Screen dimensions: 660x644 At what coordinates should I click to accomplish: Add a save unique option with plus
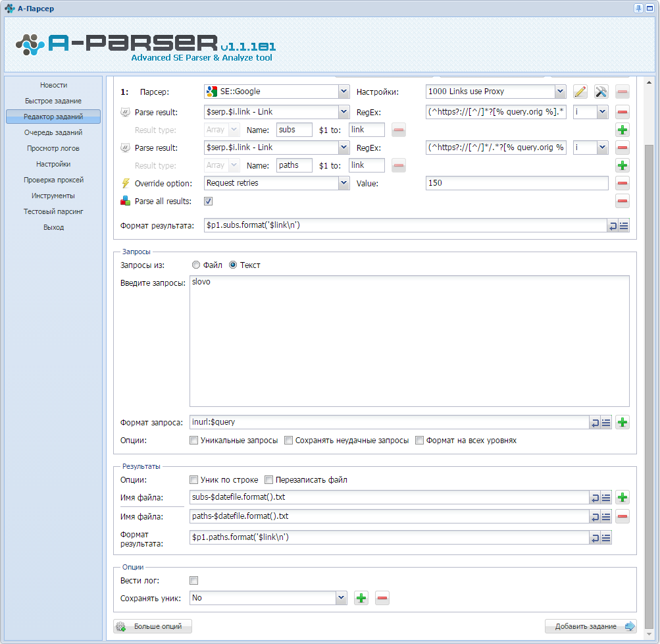tap(361, 598)
